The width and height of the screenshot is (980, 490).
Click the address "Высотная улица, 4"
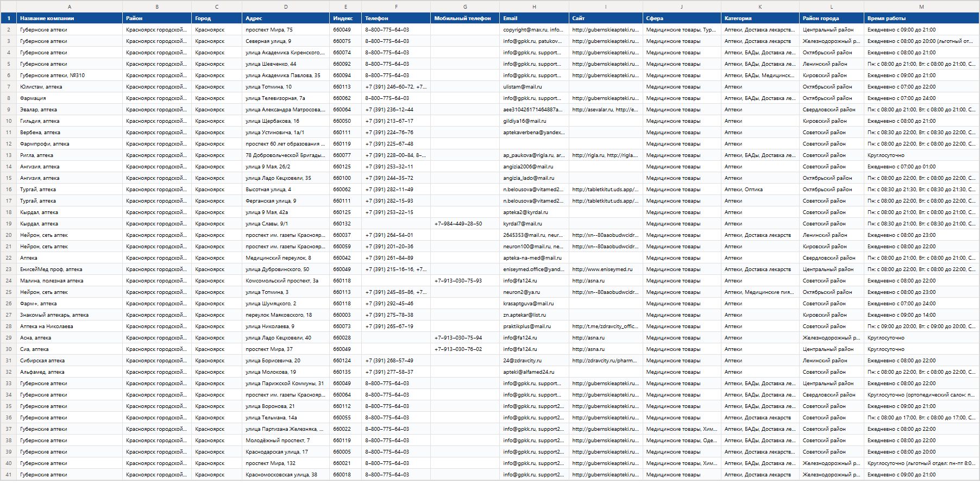[x=286, y=190]
